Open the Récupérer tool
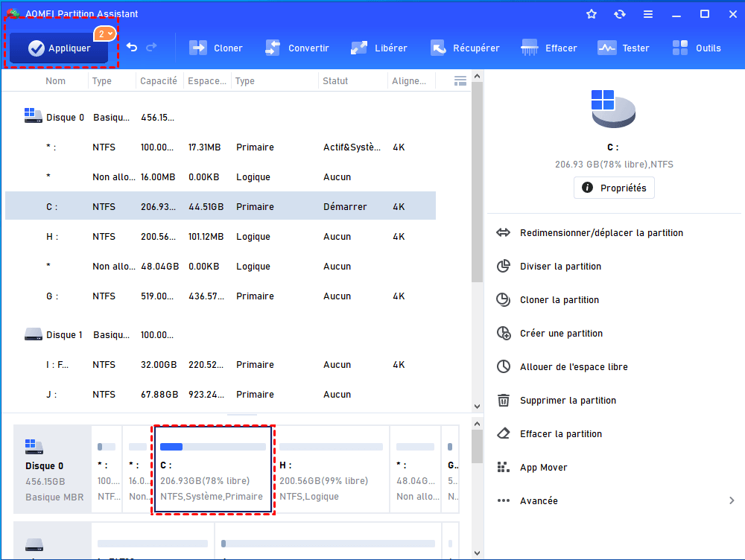Viewport: 745px width, 560px height. tap(465, 48)
